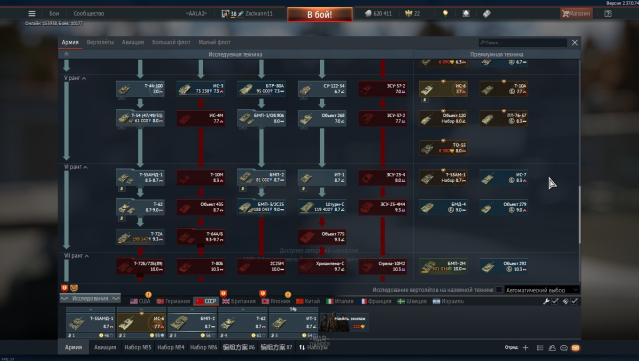The height and width of the screenshot is (361, 639).
Task: Click the shop cart icon Магазин
Action: point(576,13)
